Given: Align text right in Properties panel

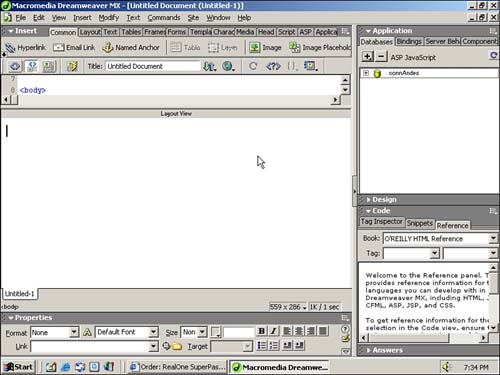Looking at the screenshot, I should point(311,331).
